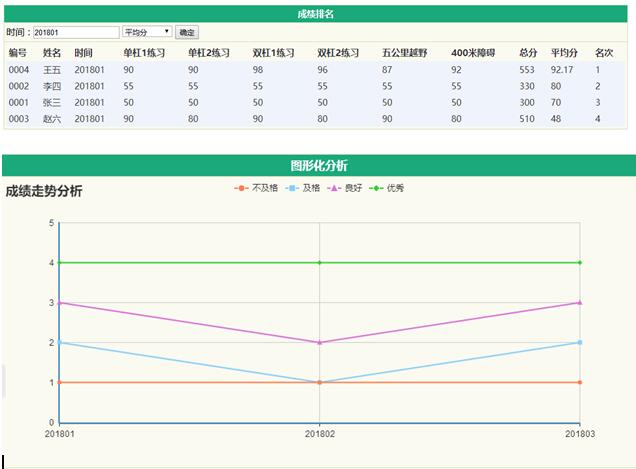Click the 良好 data point at 201803
Screen dimensions: 636x469
(580, 302)
